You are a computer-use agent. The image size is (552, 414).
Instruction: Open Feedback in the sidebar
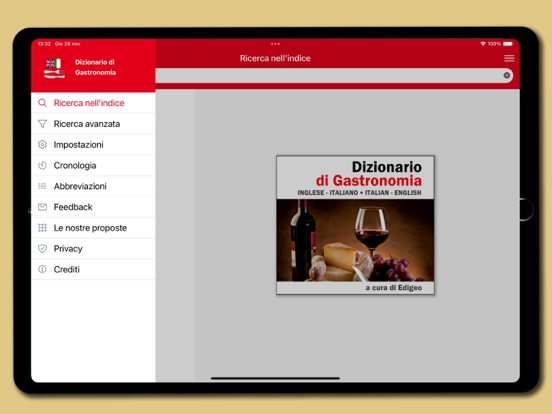point(93,207)
